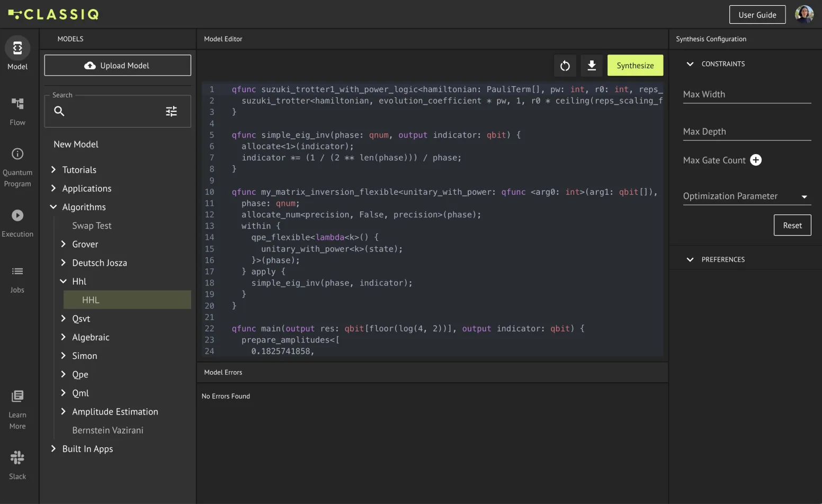Click the reset model circular arrow icon
This screenshot has width=822, height=504.
(x=565, y=66)
